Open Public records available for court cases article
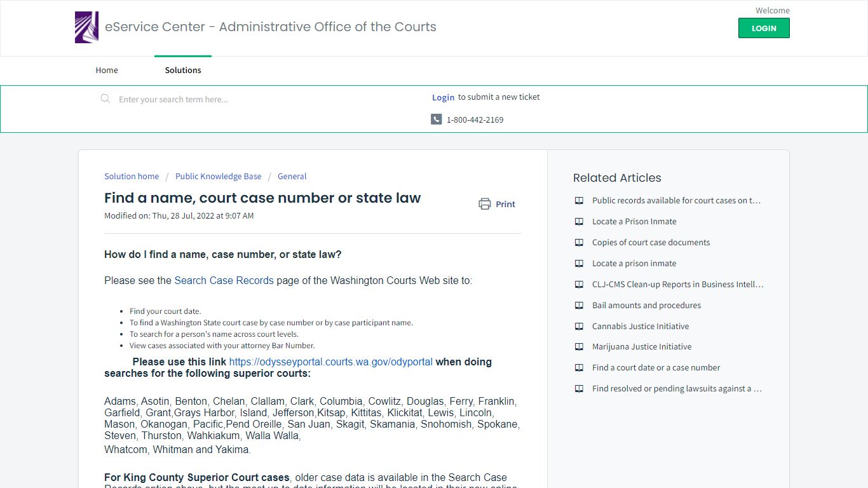The image size is (868, 488). (x=676, y=200)
